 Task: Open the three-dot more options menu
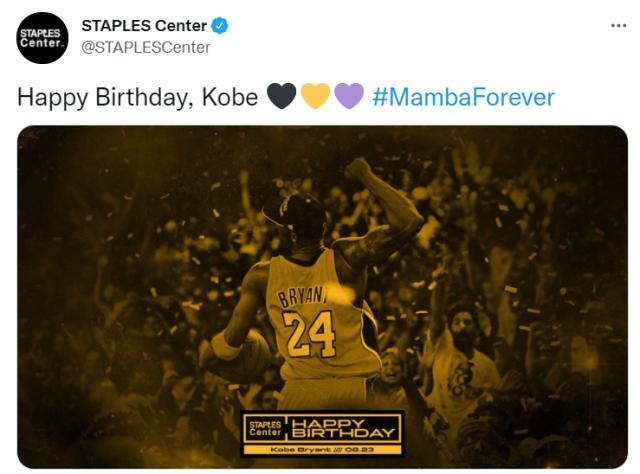point(618,25)
